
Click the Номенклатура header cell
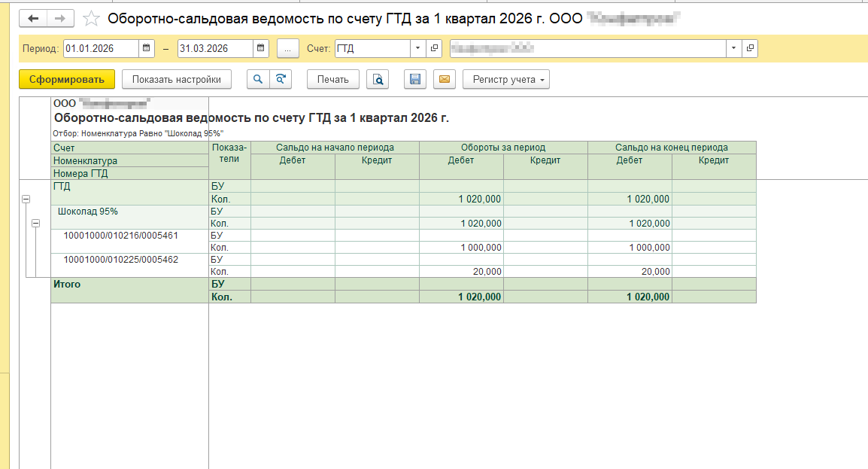coord(130,160)
